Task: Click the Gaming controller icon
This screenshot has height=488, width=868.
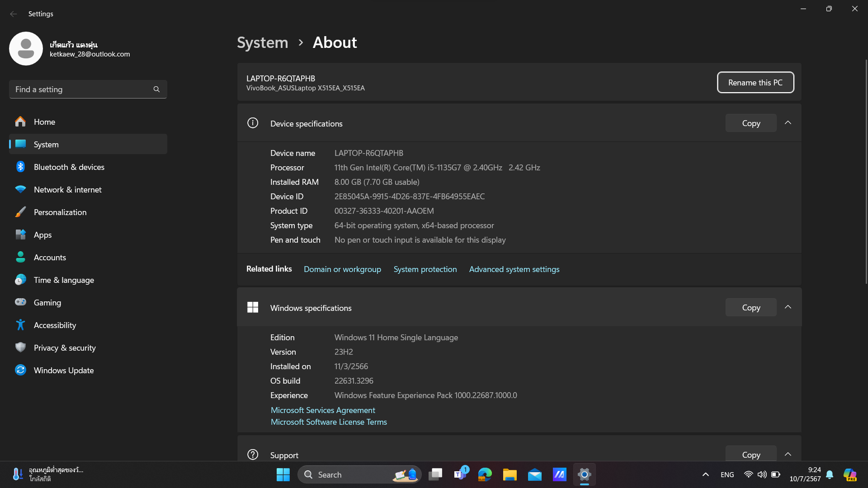Action: (20, 302)
